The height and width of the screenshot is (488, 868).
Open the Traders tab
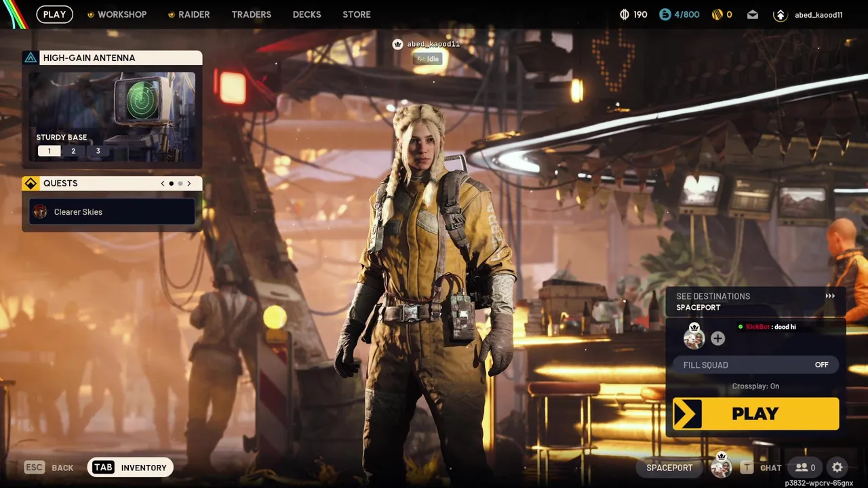252,14
